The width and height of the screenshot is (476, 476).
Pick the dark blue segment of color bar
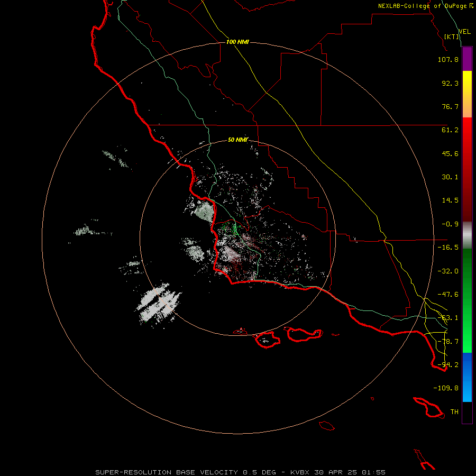pos(467,364)
